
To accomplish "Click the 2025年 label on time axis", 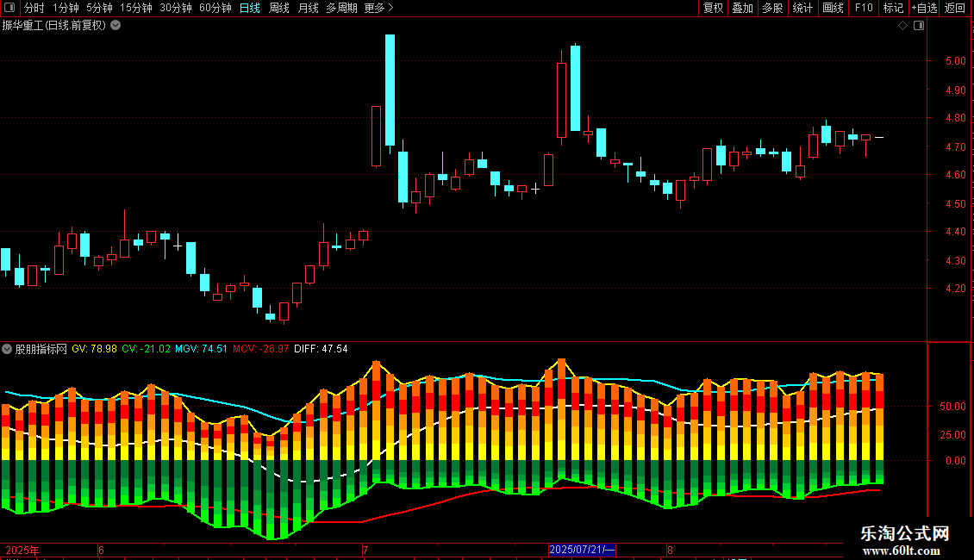I will pos(22,550).
